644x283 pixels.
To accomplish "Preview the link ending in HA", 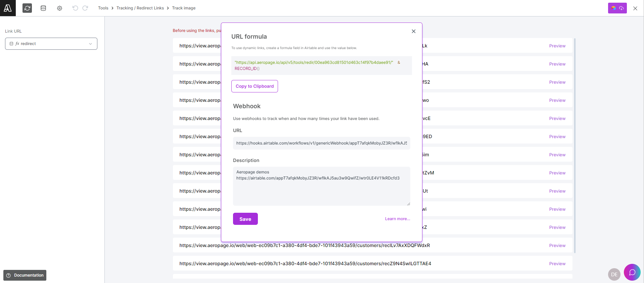I will 557,64.
